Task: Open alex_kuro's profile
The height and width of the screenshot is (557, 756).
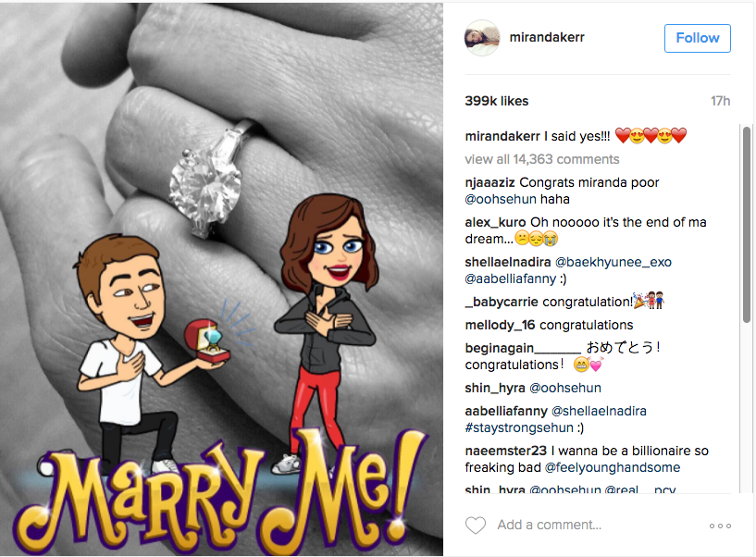Action: pyautogui.click(x=495, y=222)
